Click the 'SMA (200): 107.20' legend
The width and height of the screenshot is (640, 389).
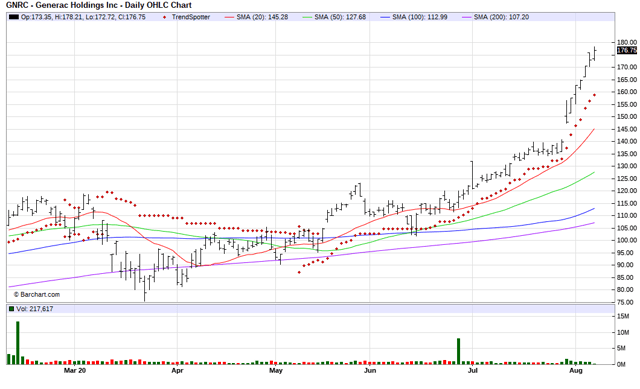point(501,17)
